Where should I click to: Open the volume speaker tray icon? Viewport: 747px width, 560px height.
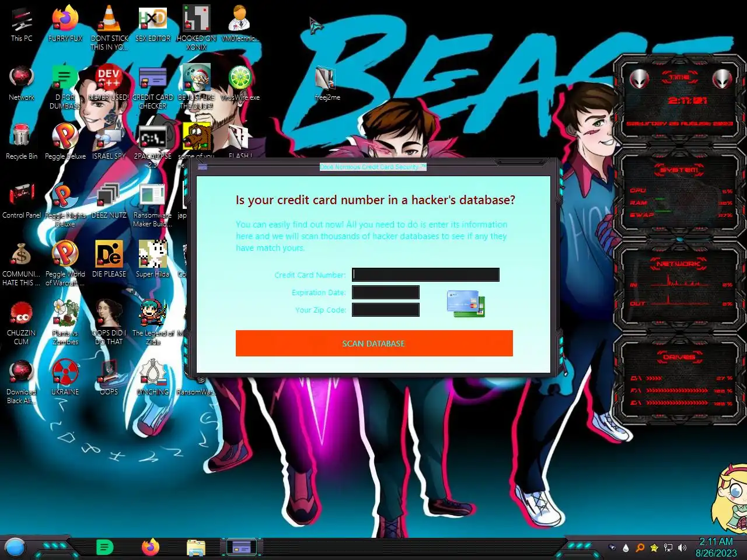tap(682, 548)
